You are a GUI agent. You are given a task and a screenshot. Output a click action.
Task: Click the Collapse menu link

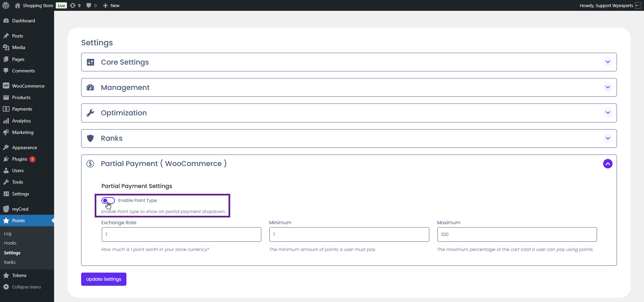[x=26, y=287]
